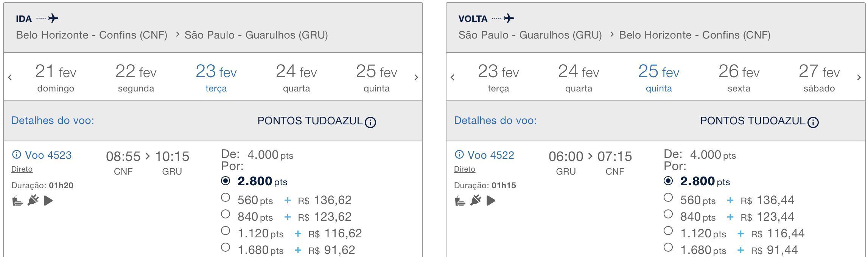Click power plug icon for flight 4523
Screen dimensions: 868x257
(33, 200)
